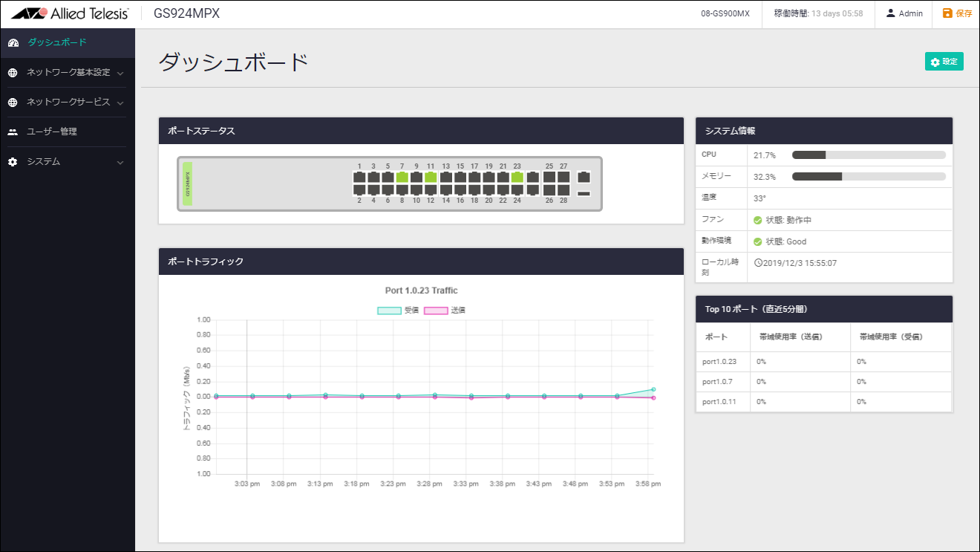Screen dimensions: 980x552
Task: Expand the ネットワーク基本設定 menu chevron
Action: pyautogui.click(x=120, y=74)
